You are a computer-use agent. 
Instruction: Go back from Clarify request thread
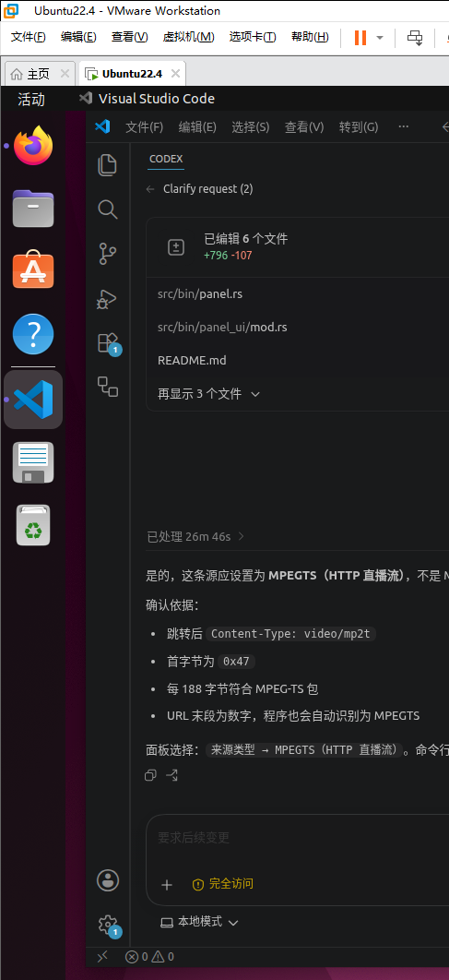[150, 189]
